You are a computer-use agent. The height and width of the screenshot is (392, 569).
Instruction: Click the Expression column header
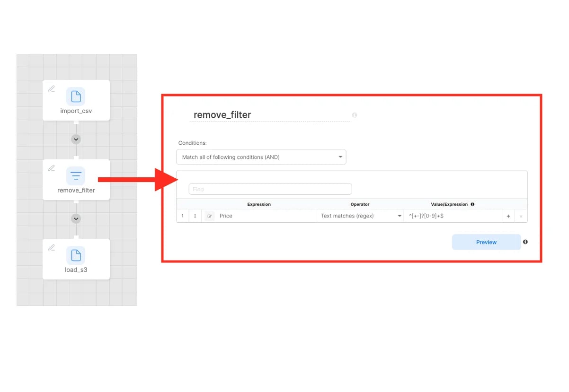pyautogui.click(x=259, y=204)
